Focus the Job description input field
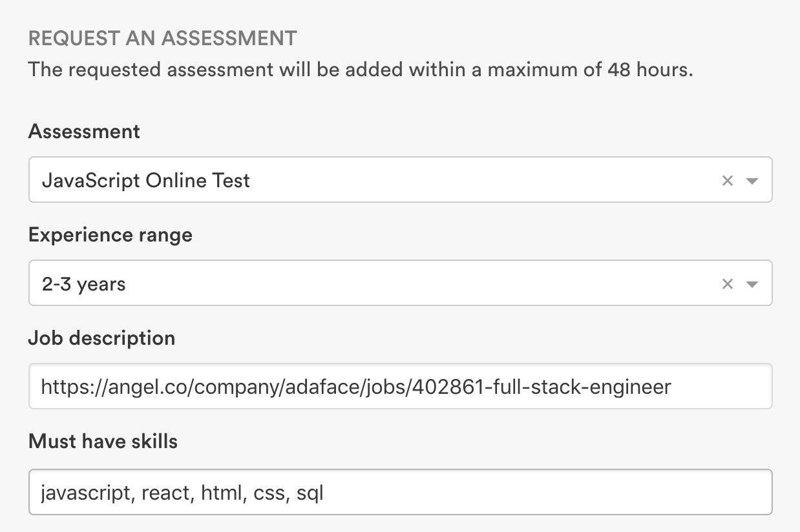Image resolution: width=800 pixels, height=532 pixels. (400, 387)
